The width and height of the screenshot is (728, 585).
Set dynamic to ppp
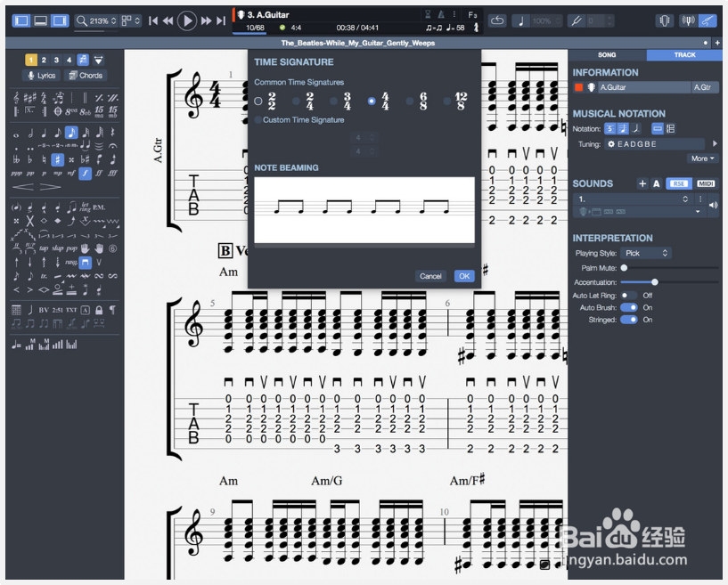[16, 174]
